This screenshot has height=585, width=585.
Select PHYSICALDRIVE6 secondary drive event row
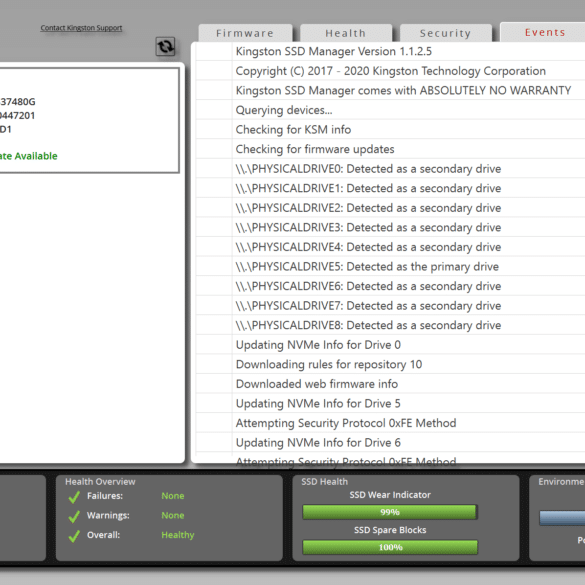coord(390,286)
